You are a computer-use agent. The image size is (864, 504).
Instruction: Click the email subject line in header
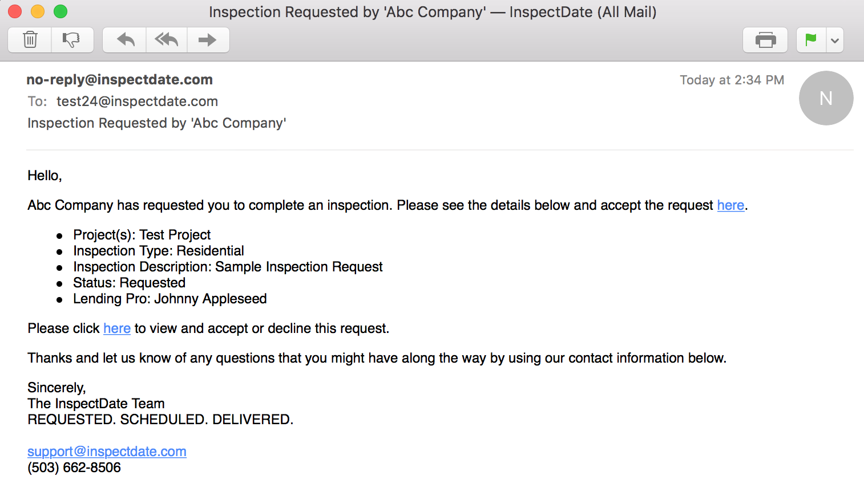point(157,123)
